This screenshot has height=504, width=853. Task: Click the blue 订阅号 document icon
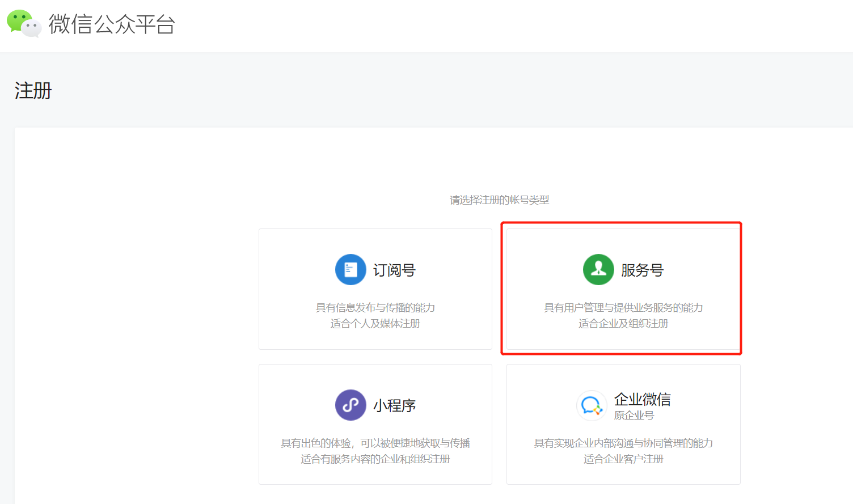[x=351, y=270]
